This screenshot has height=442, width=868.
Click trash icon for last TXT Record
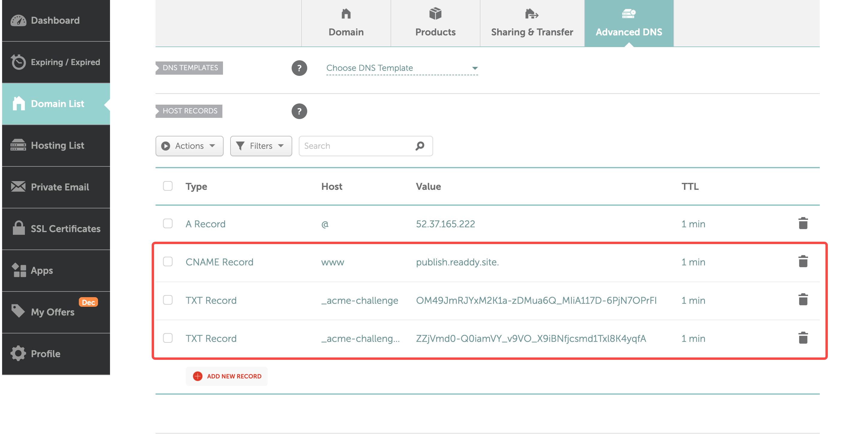click(803, 338)
